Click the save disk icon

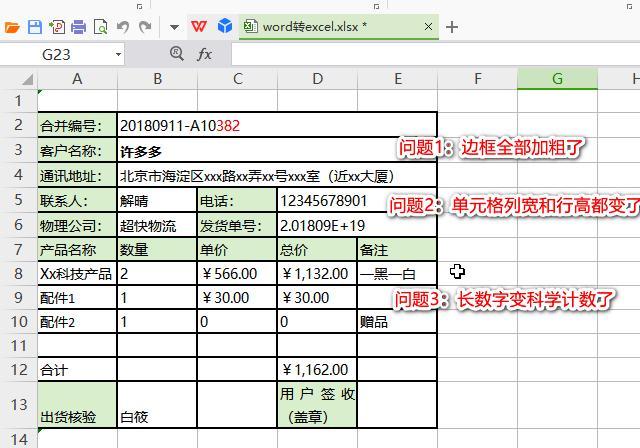coord(34,27)
